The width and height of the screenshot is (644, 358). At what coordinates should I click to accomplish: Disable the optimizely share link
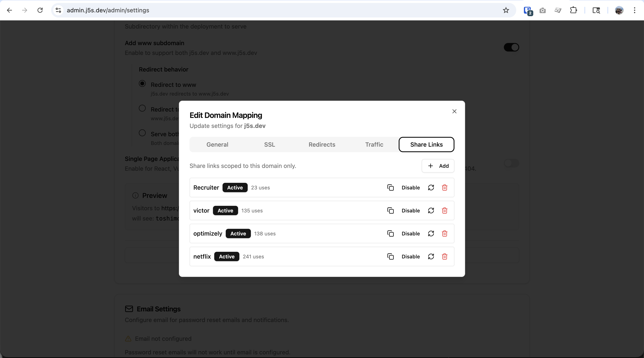coord(411,233)
